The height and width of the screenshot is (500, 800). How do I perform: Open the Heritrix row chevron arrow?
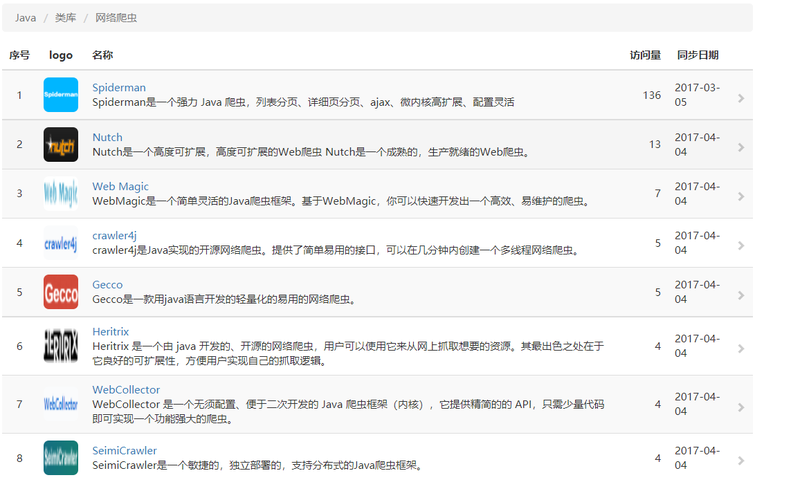[x=741, y=348]
